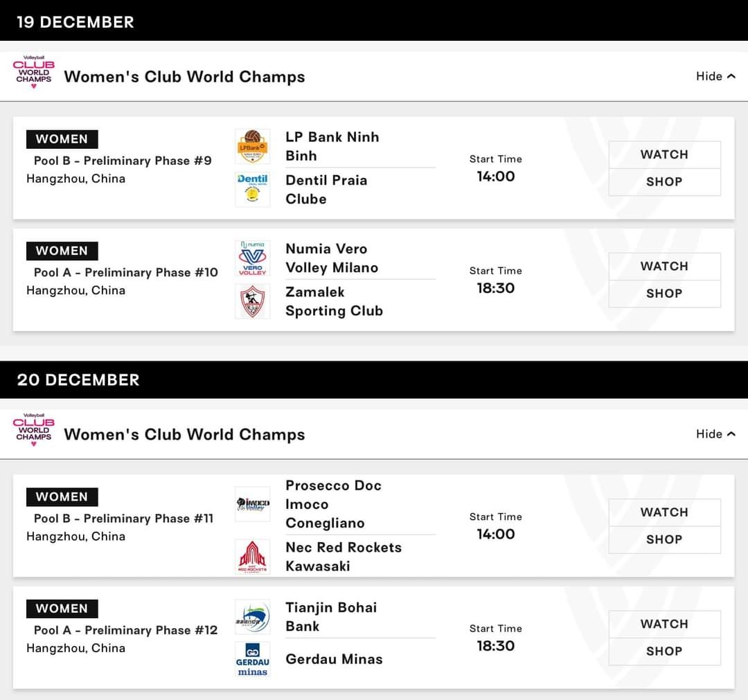Open Shop for the Zamalek match
Image resolution: width=748 pixels, height=700 pixels.
click(664, 294)
